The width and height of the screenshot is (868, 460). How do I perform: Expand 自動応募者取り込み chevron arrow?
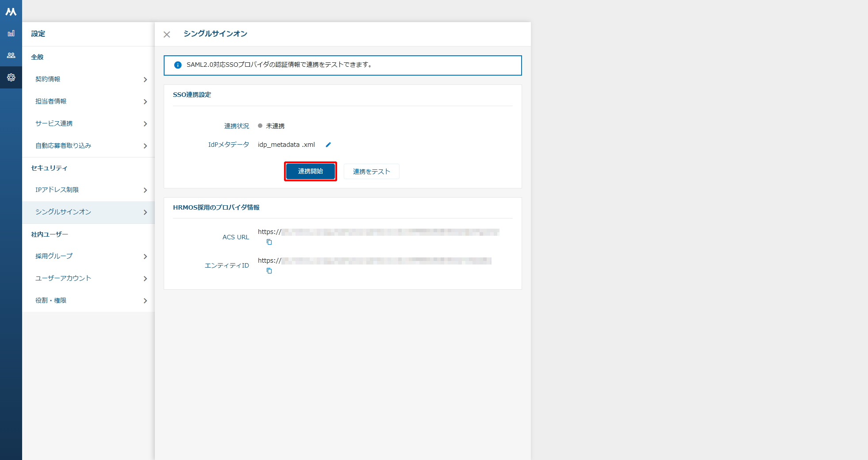coord(145,146)
